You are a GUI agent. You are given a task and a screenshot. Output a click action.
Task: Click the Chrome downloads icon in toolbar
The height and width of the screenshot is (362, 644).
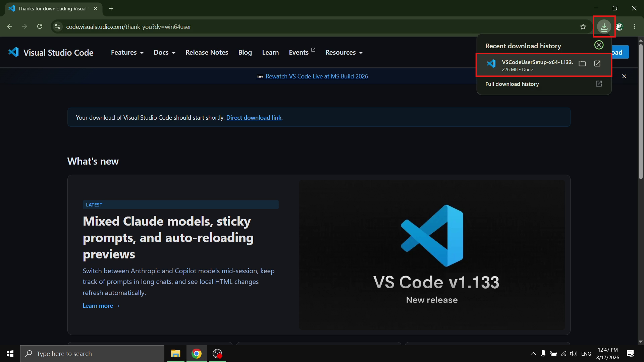[x=604, y=26]
